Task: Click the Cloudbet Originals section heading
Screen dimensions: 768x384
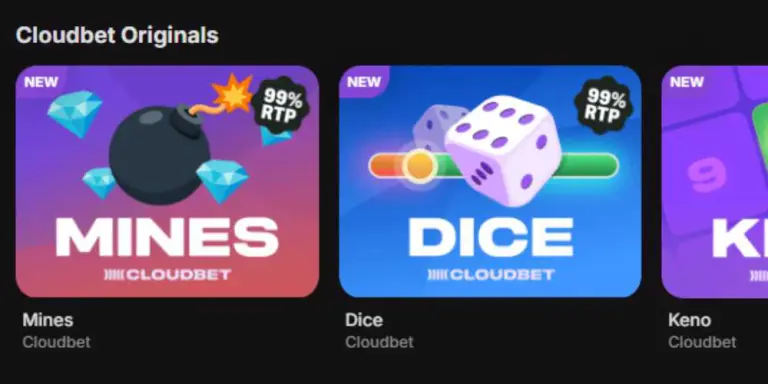Action: [x=117, y=36]
